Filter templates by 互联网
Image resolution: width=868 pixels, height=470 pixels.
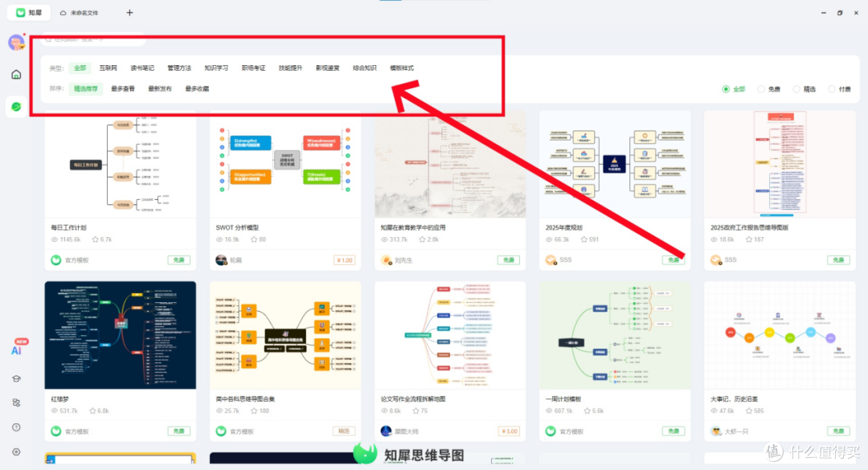(x=108, y=68)
